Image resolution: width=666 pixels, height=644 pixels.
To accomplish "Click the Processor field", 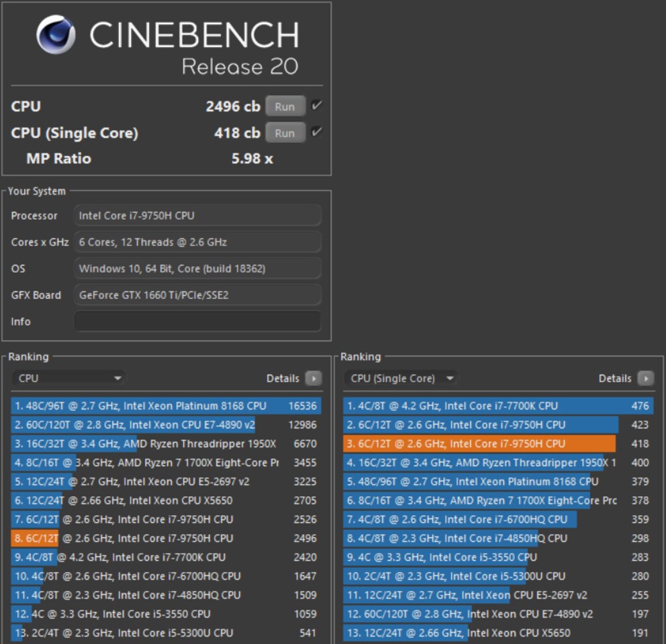I will click(197, 216).
